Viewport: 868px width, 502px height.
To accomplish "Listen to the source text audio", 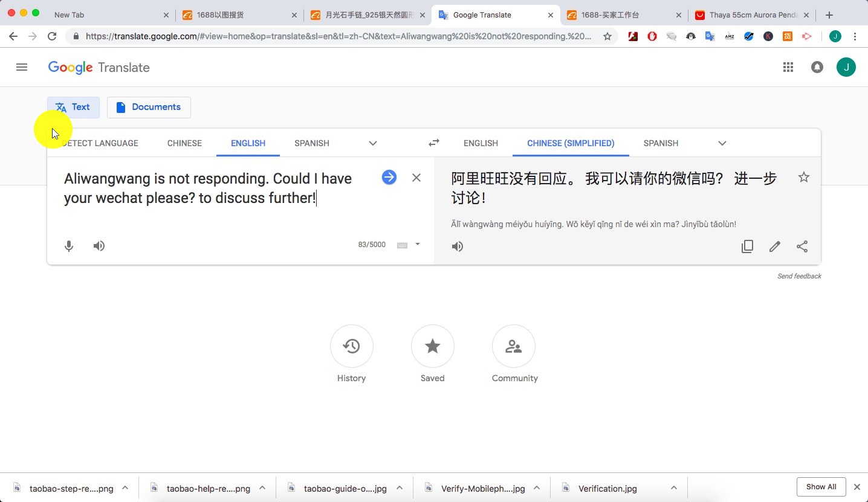I will point(99,246).
